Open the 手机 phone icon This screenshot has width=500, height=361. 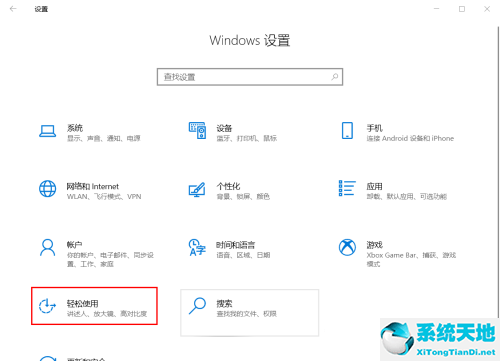pyautogui.click(x=347, y=130)
